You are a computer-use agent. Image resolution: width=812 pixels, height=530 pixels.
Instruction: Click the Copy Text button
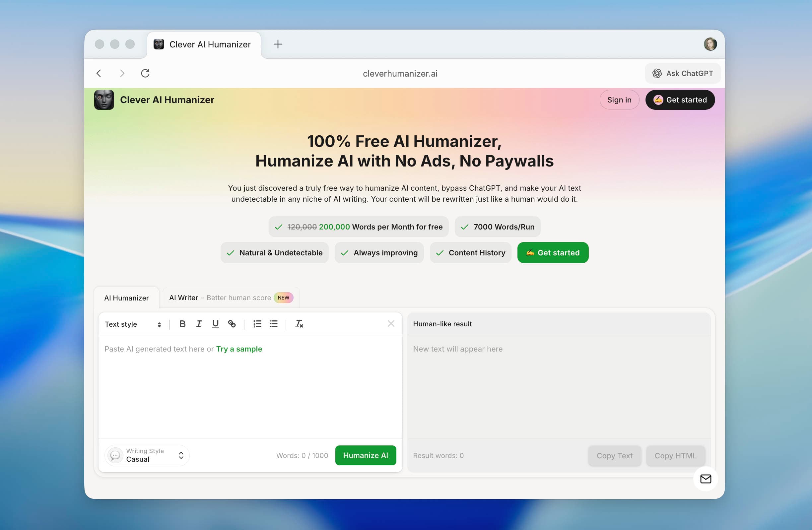pyautogui.click(x=614, y=456)
